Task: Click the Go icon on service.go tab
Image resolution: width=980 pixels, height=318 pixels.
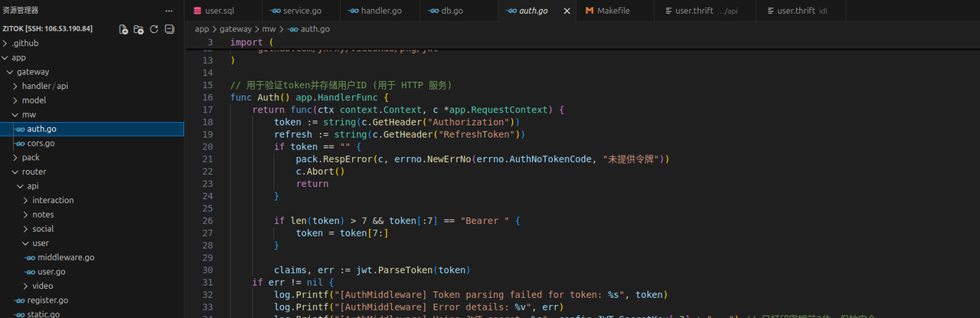Action: click(x=276, y=11)
